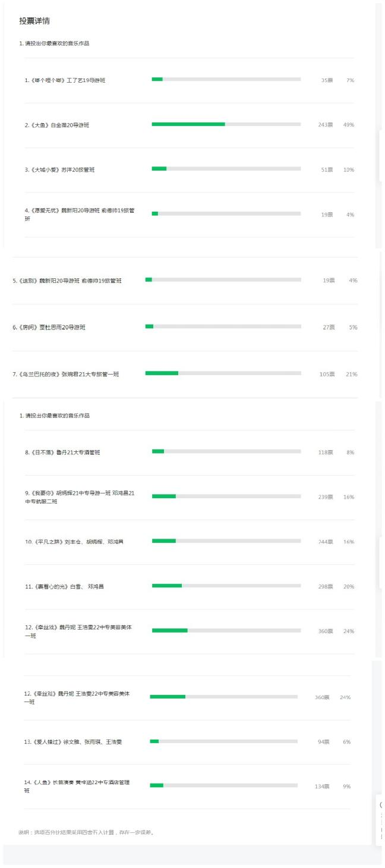
Task: Click the progress bar for 《房间》
Action: pos(223,326)
